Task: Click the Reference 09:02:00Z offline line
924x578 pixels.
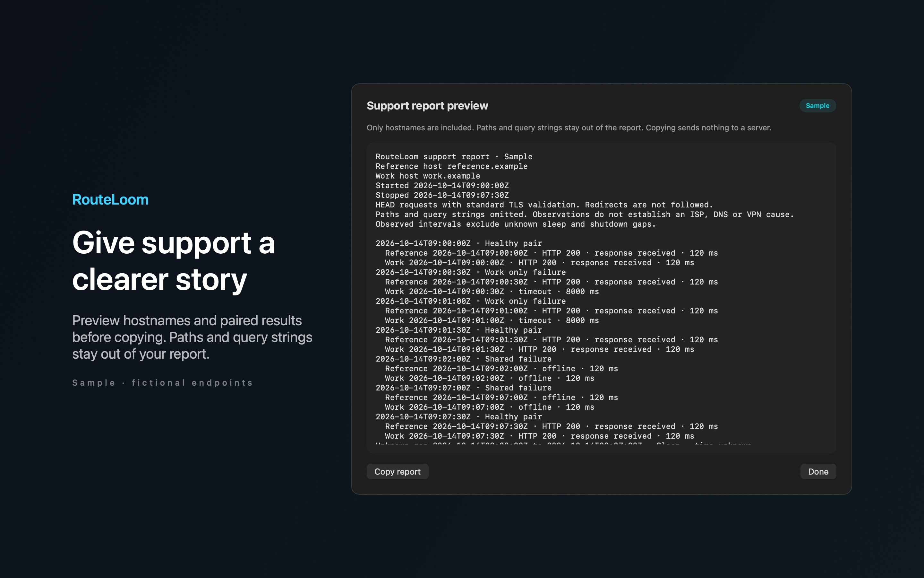Action: coord(501,369)
